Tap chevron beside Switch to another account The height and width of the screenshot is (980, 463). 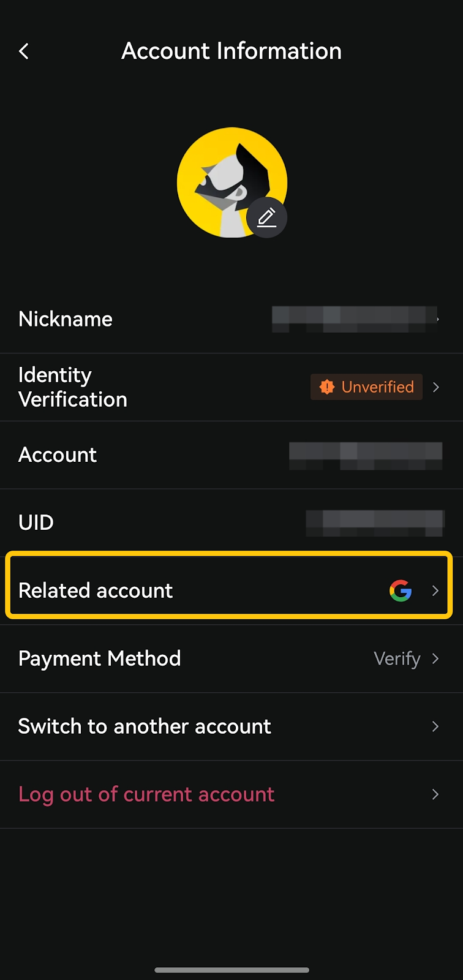tap(435, 726)
